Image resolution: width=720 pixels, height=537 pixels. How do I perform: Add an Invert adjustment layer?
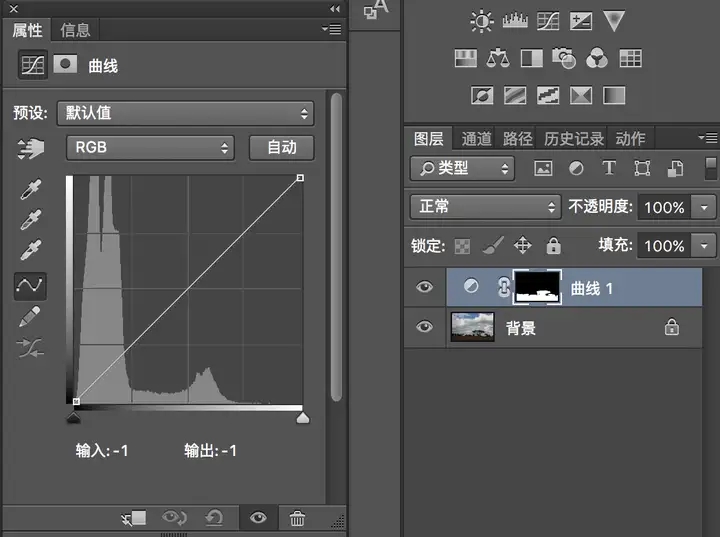(482, 96)
